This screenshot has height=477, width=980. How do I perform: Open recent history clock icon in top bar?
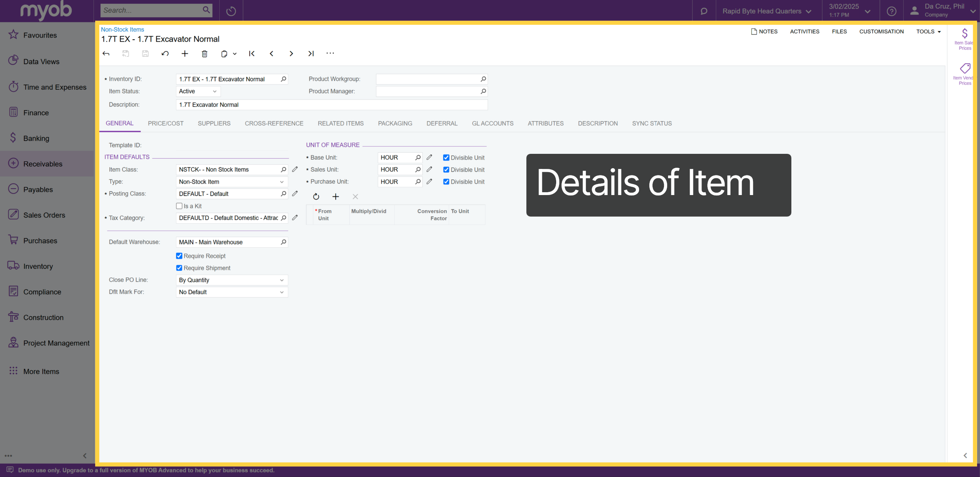pos(231,11)
